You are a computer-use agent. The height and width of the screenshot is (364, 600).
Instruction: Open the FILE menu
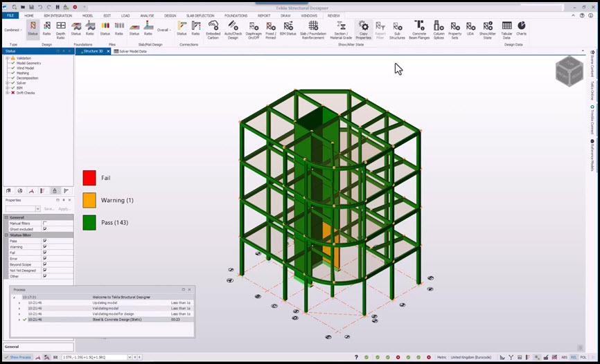point(10,16)
